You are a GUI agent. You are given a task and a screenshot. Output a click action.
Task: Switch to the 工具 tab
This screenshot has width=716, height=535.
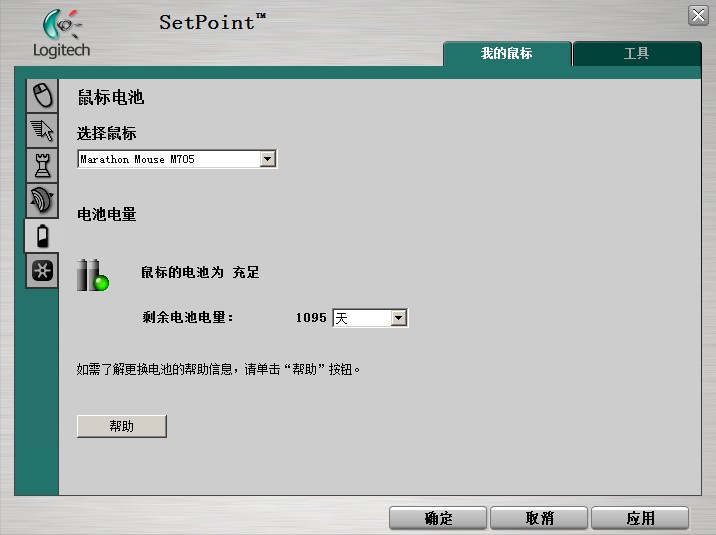click(637, 53)
